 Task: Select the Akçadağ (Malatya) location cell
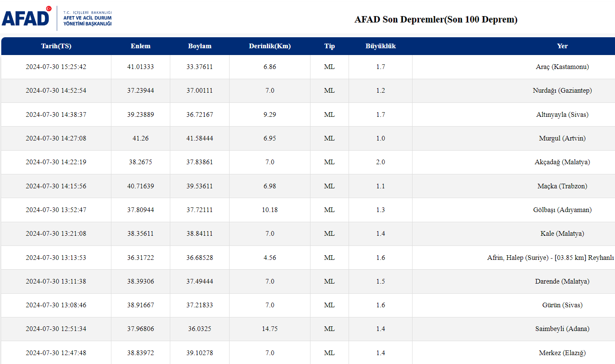coord(562,162)
